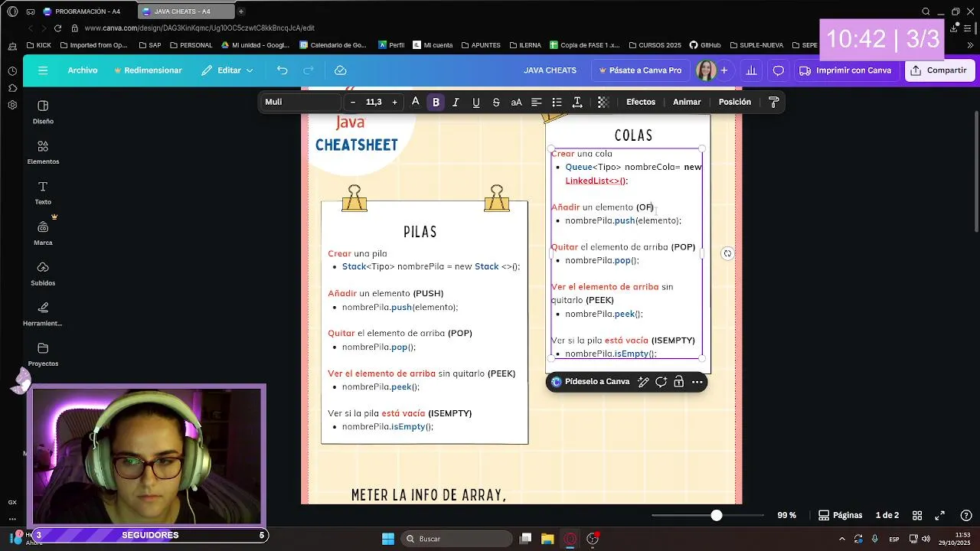Toggle bold formatting
980x551 pixels.
coord(436,102)
